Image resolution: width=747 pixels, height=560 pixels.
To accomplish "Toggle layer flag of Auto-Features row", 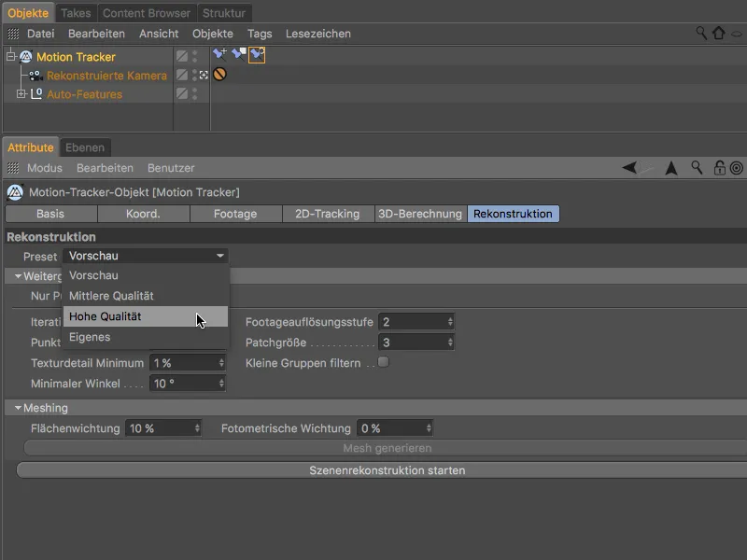I will coord(182,93).
